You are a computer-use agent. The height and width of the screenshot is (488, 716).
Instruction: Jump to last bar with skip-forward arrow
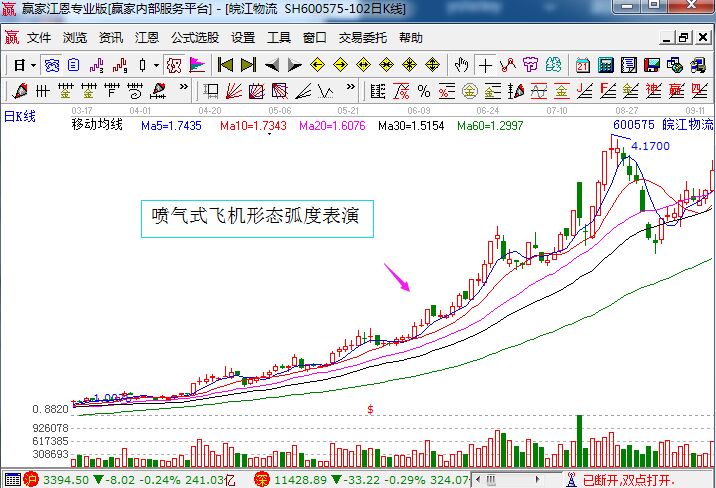[x=247, y=65]
